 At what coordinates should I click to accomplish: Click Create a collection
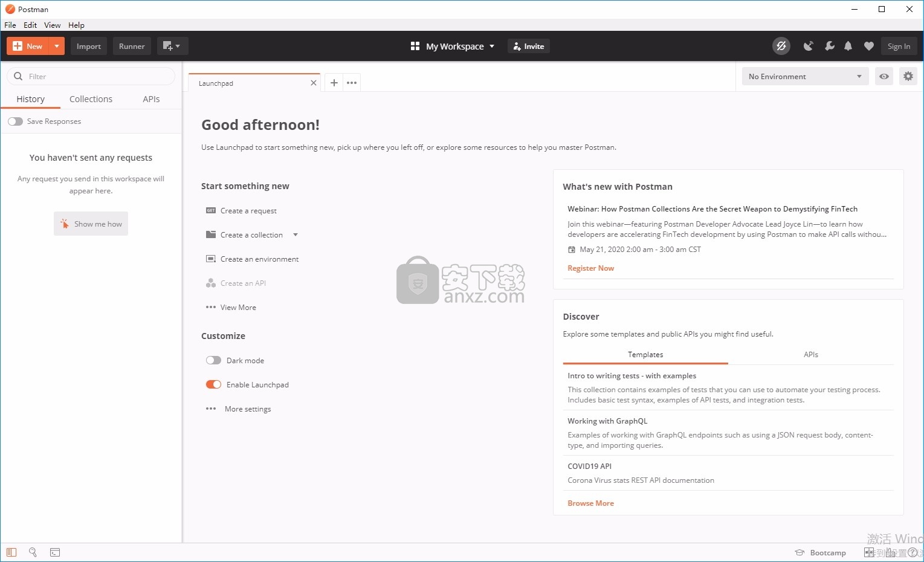click(251, 235)
